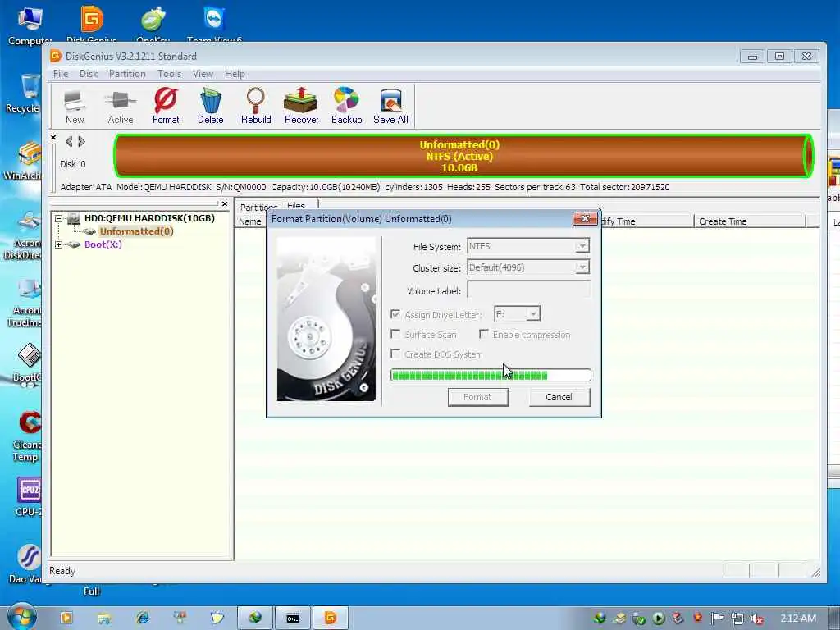
Task: Select Boot(X:) in the disk tree
Action: tap(103, 244)
